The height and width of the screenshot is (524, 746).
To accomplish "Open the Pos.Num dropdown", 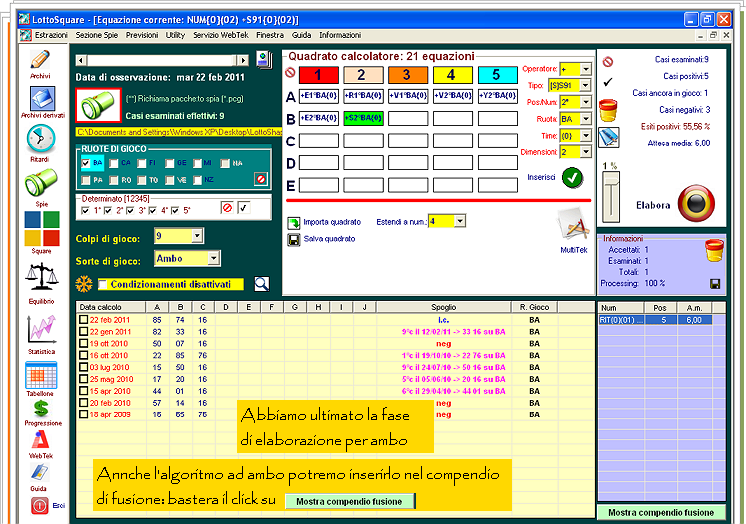I will (x=586, y=102).
